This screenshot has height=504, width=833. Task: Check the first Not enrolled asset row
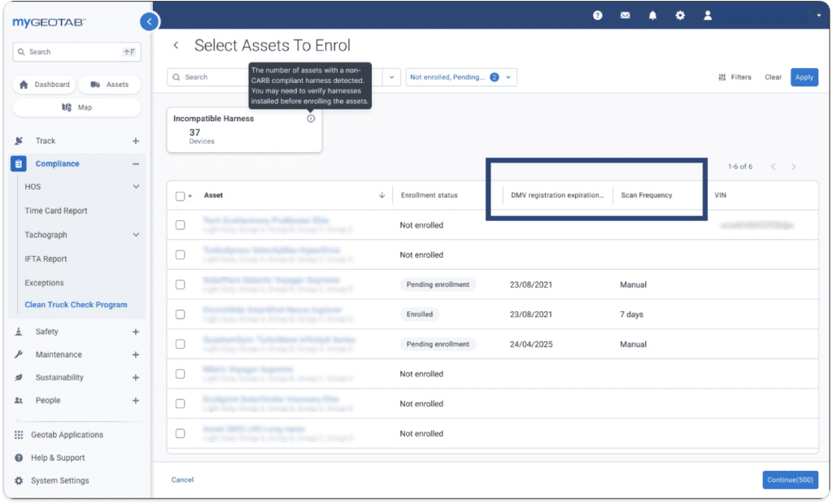181,225
